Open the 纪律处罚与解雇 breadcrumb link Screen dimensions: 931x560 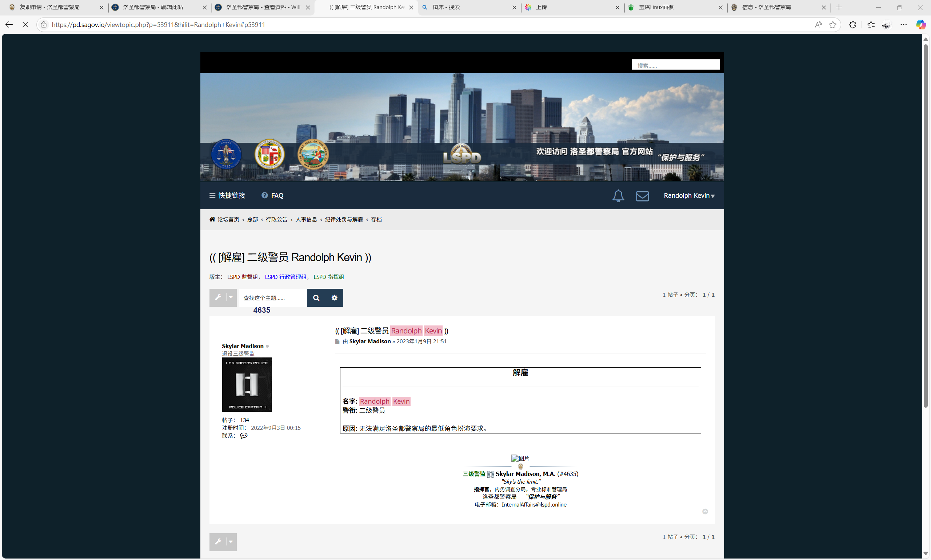(x=343, y=220)
